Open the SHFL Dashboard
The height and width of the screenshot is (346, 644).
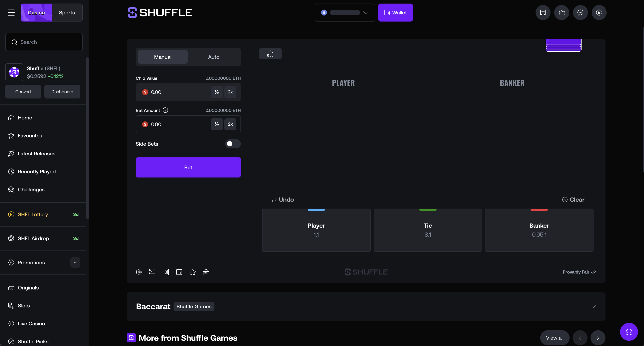[x=62, y=92]
